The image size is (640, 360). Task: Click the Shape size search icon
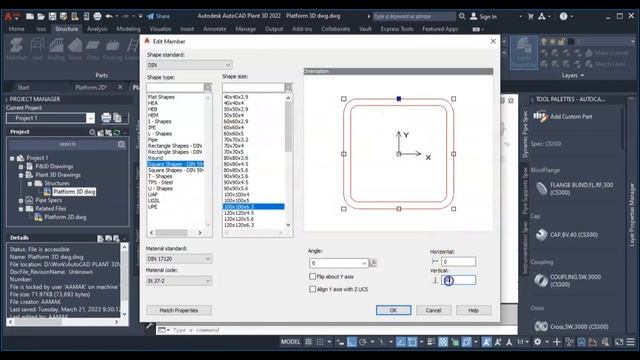click(289, 88)
